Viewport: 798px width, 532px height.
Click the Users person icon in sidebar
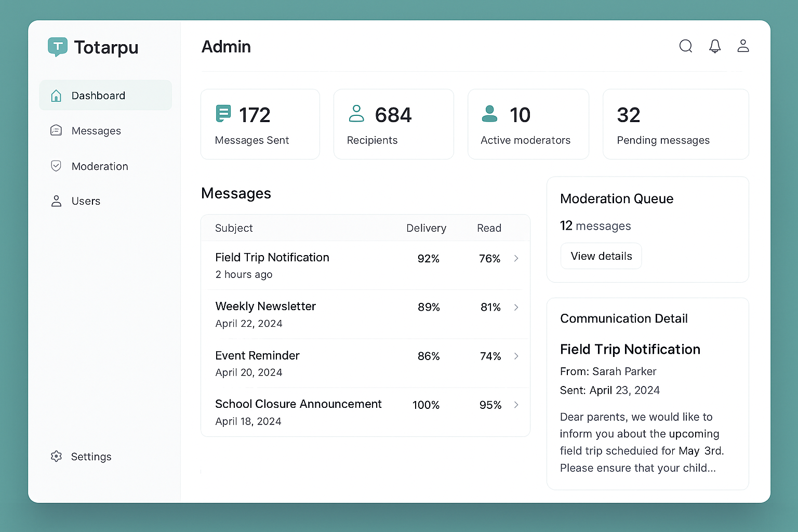point(56,201)
